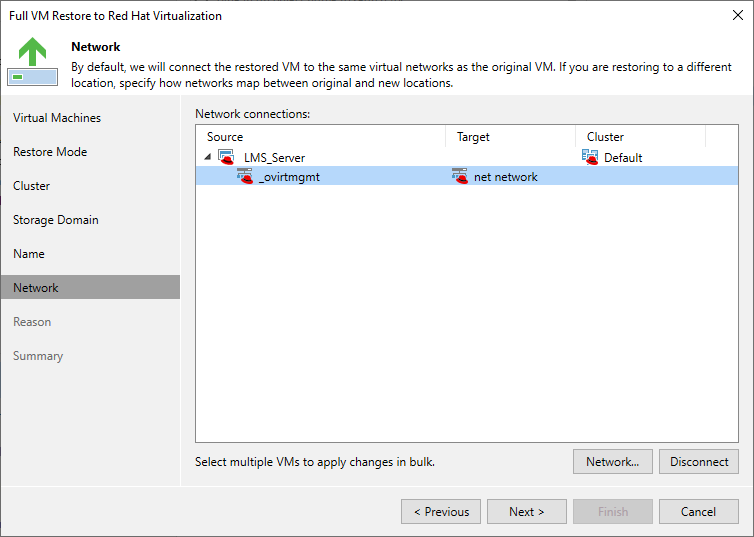The image size is (754, 537).
Task: Open the Virtual Machines wizard step
Action: [x=57, y=118]
